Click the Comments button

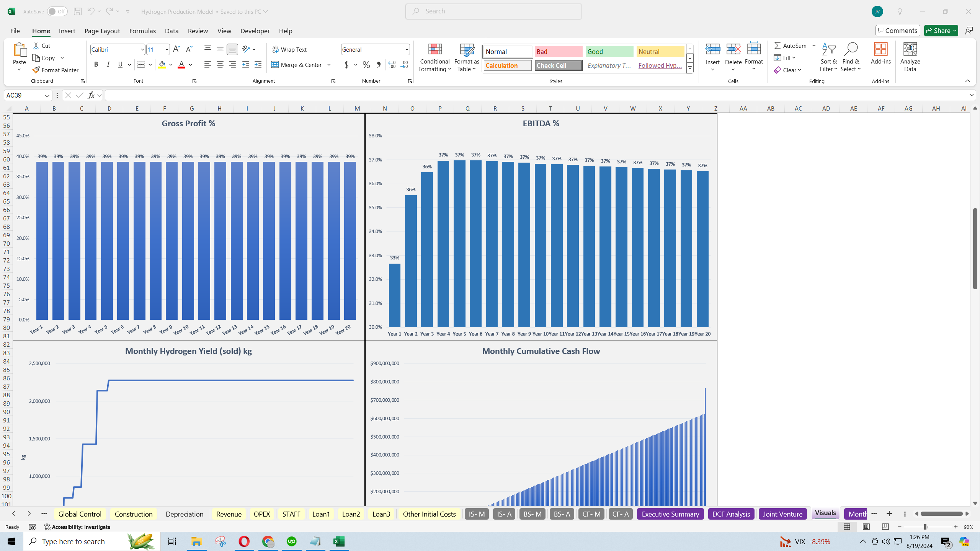(898, 31)
